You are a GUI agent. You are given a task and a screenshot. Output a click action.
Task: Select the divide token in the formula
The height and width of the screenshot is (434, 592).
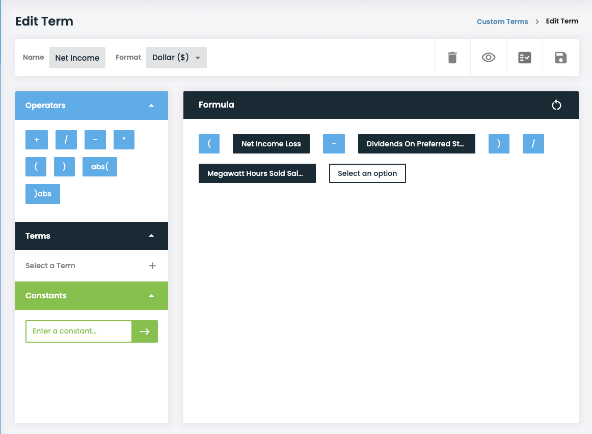tap(533, 144)
